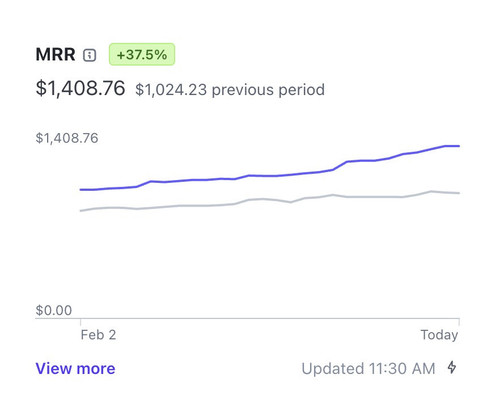500x401 pixels.
Task: Click the Feb 2 tick mark on the x-axis
Action: (81, 322)
